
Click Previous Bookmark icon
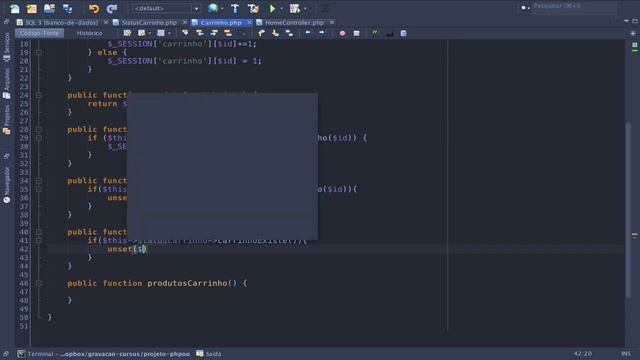pyautogui.click(x=261, y=33)
